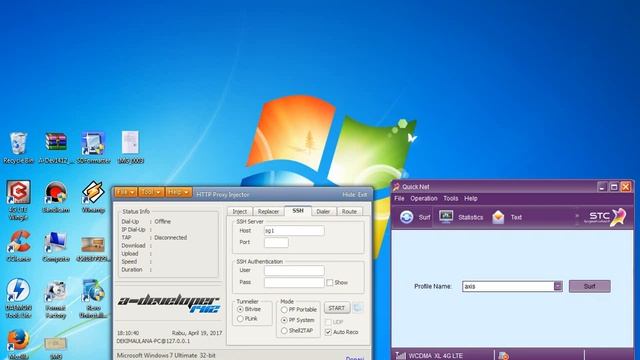
Task: Maximize the Quick Net window
Action: [x=614, y=187]
